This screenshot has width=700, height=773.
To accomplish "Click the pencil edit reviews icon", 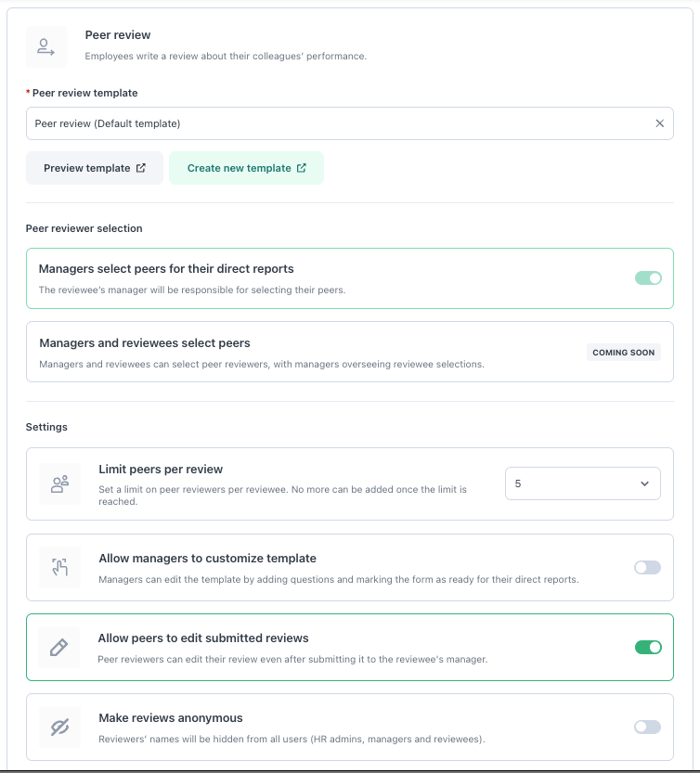I will 59,648.
